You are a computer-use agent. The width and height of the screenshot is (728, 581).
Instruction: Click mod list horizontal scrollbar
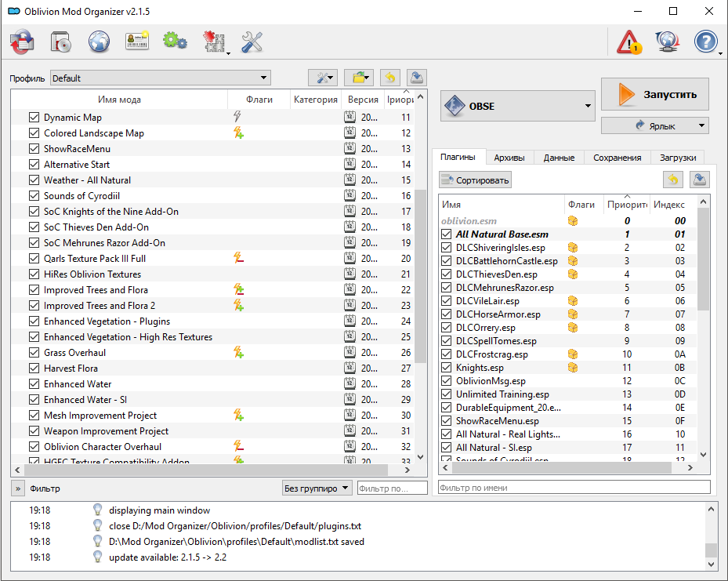(205, 470)
